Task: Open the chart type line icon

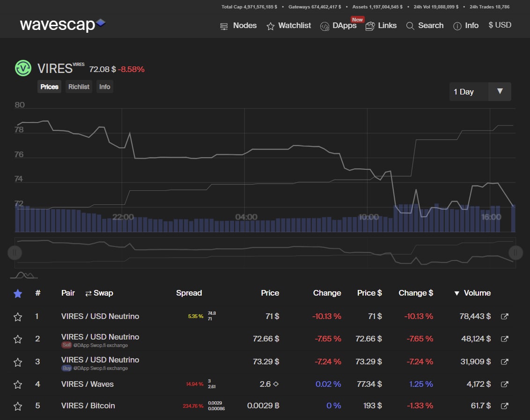Action: [x=24, y=275]
